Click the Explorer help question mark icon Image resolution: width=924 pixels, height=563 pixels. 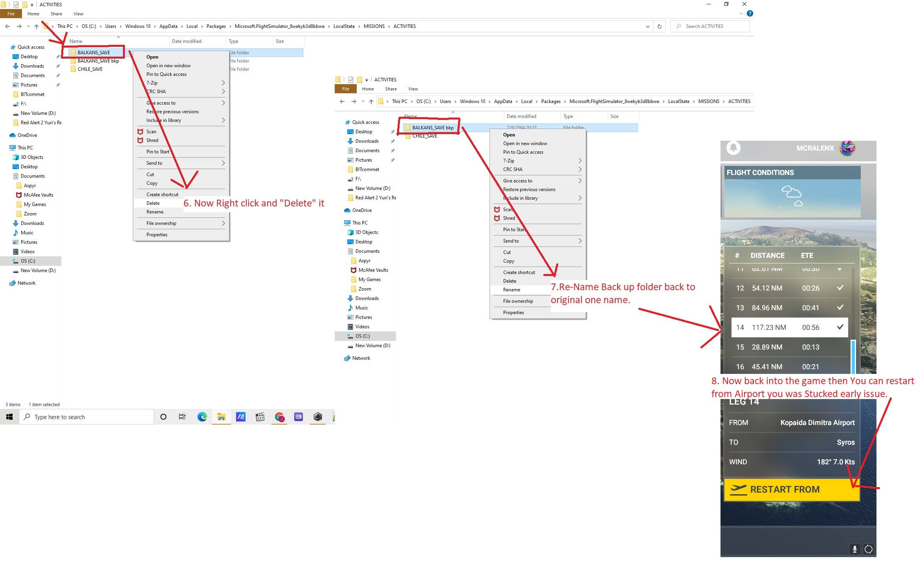tap(750, 13)
